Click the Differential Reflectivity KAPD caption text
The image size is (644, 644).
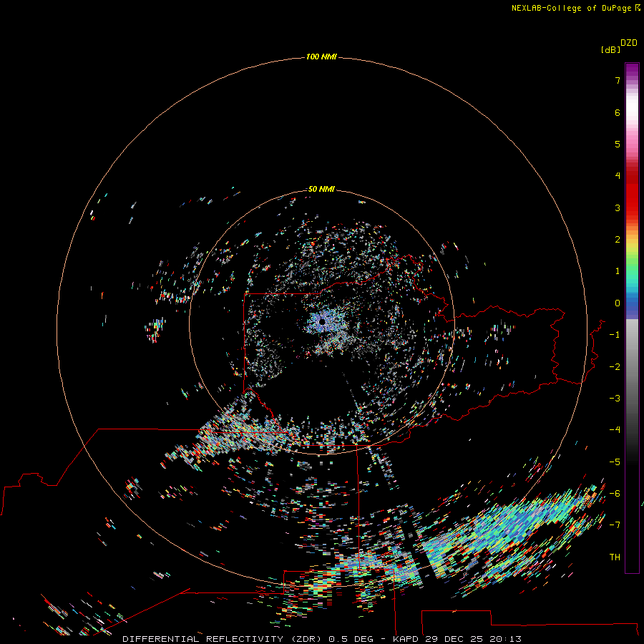pos(322,639)
